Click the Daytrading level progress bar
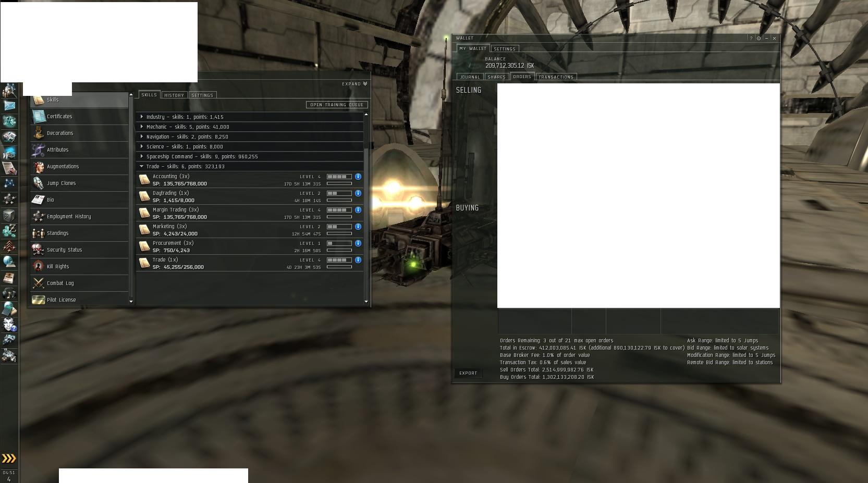Viewport: 868px width, 483px height. 339,193
